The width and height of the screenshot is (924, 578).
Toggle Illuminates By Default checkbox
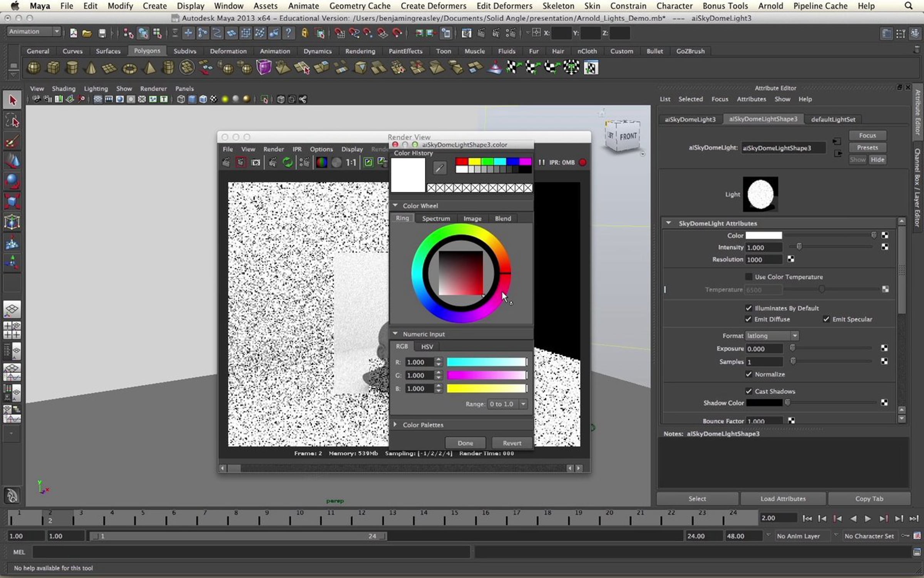[748, 308]
